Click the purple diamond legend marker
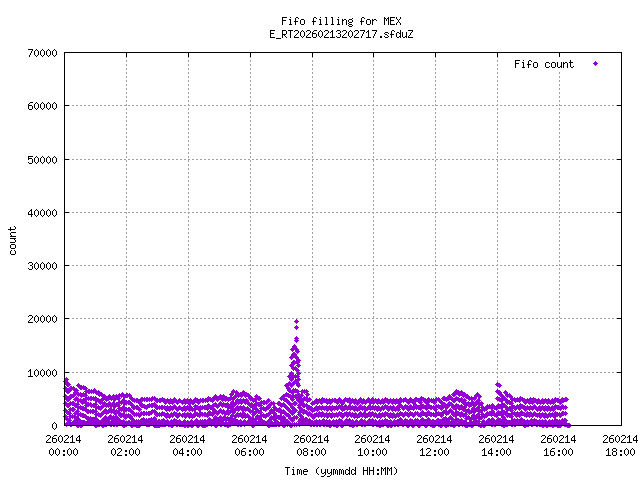Viewport: 640px width, 480px height. [x=595, y=64]
